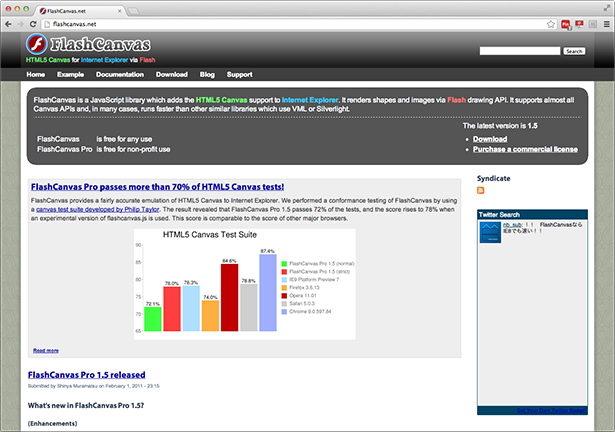Click 'Submitted by Shinya Muramatsu' byline
Screen dimensions: 615x432
[93, 386]
